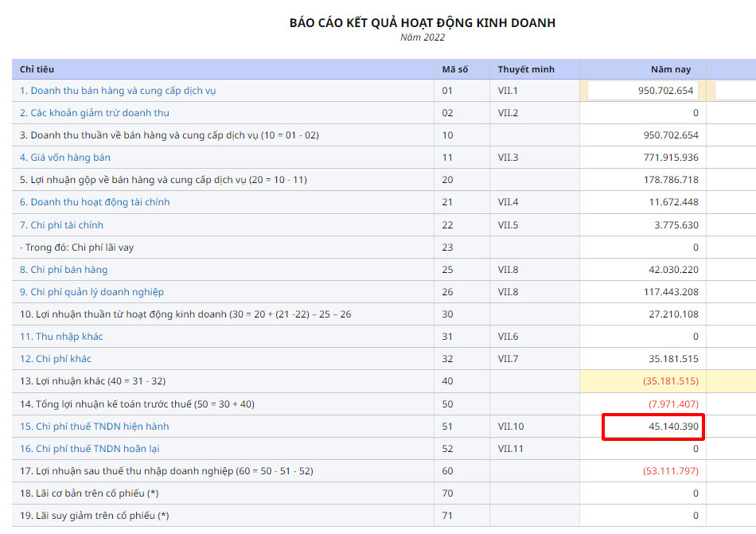Open the 'Doanh thu bán hàng và cung cấp dịch vụ' link
This screenshot has height=534, width=756.
[x=118, y=91]
